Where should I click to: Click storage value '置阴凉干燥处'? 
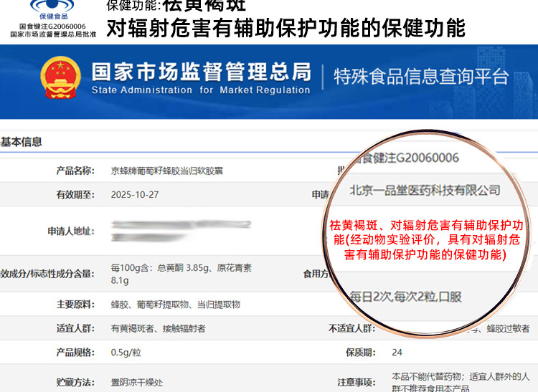pyautogui.click(x=136, y=383)
